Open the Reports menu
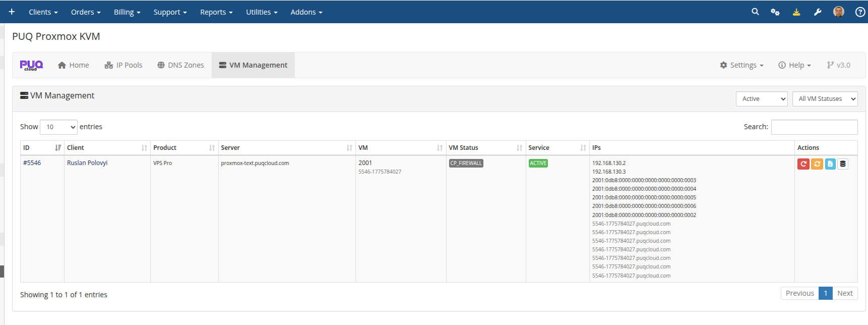 (x=216, y=12)
